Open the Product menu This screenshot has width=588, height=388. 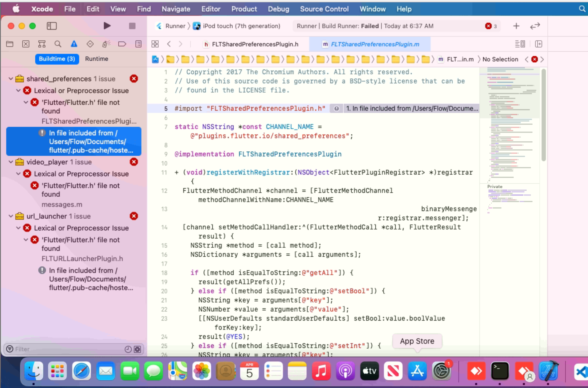click(x=244, y=9)
